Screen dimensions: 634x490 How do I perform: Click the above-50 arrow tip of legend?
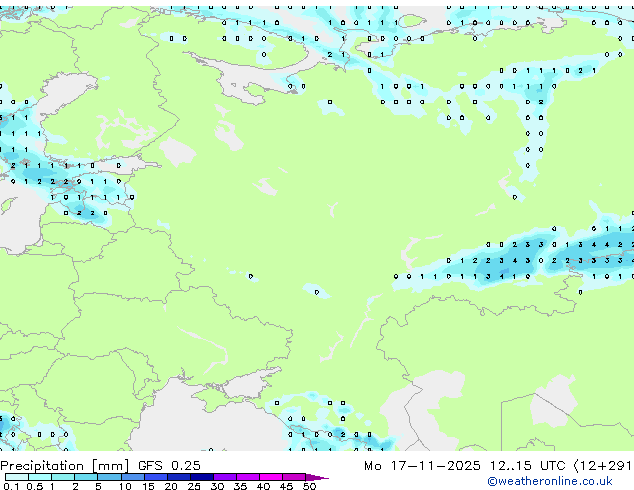[x=317, y=477]
